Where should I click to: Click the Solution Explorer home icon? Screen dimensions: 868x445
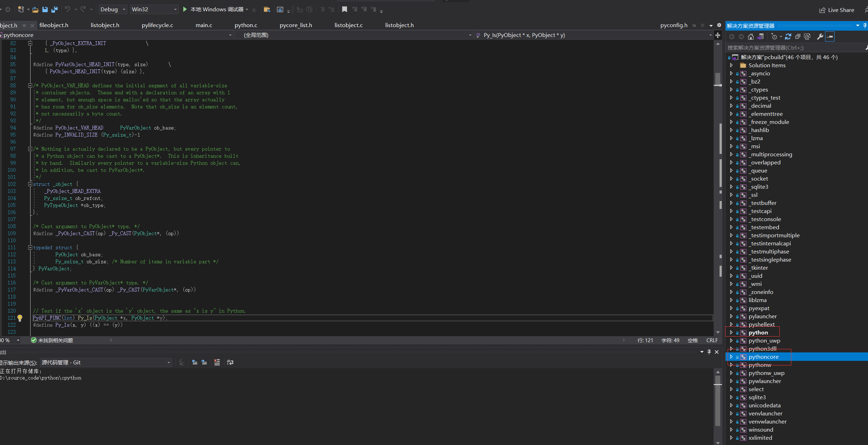751,37
